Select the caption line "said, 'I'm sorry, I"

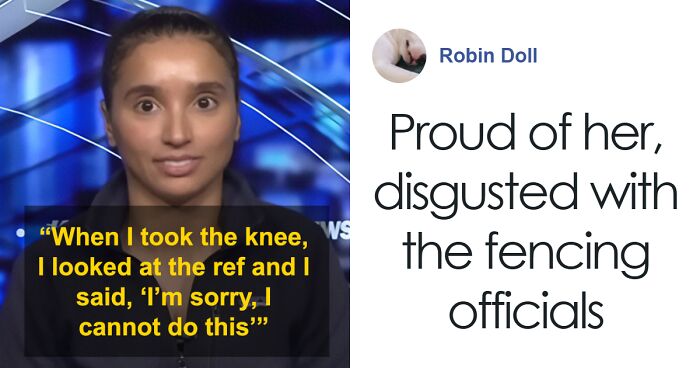tap(174, 297)
